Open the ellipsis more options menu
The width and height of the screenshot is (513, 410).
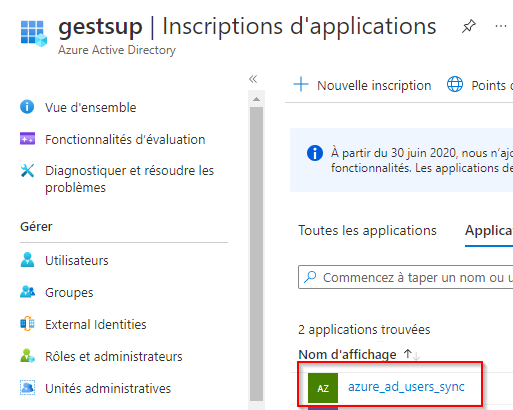[501, 26]
